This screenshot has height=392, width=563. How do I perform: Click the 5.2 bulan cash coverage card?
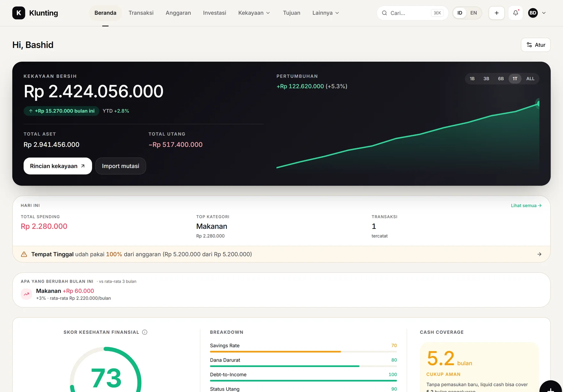(479, 368)
